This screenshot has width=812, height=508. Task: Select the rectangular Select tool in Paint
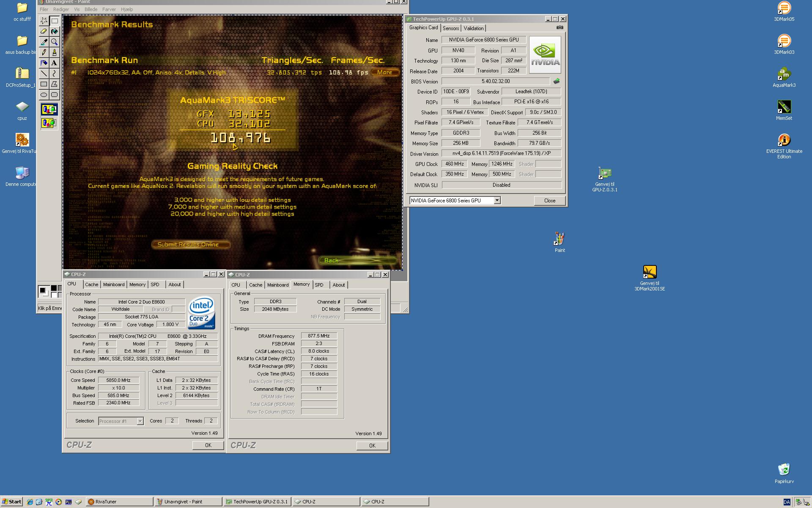[55, 21]
